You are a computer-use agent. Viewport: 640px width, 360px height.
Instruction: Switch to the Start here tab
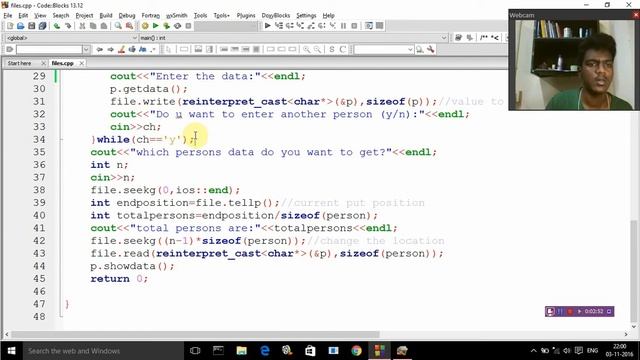19,63
